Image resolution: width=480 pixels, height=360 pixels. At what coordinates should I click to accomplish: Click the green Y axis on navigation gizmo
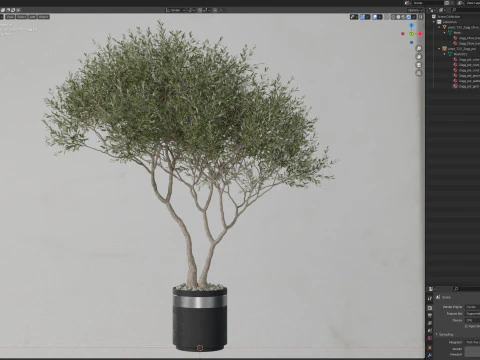coord(412,34)
